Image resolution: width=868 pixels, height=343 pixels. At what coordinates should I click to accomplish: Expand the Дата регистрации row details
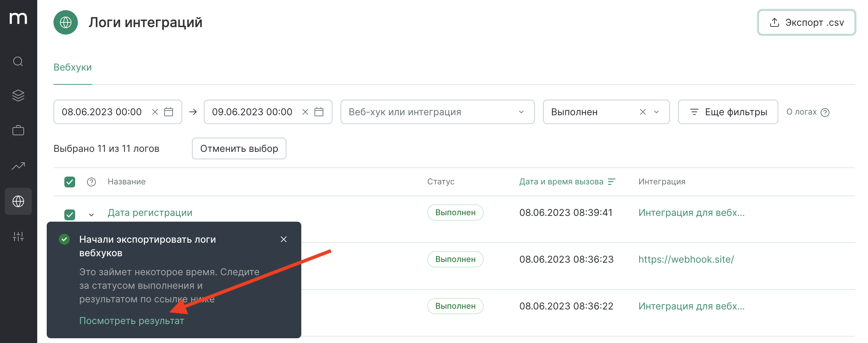pyautogui.click(x=91, y=215)
